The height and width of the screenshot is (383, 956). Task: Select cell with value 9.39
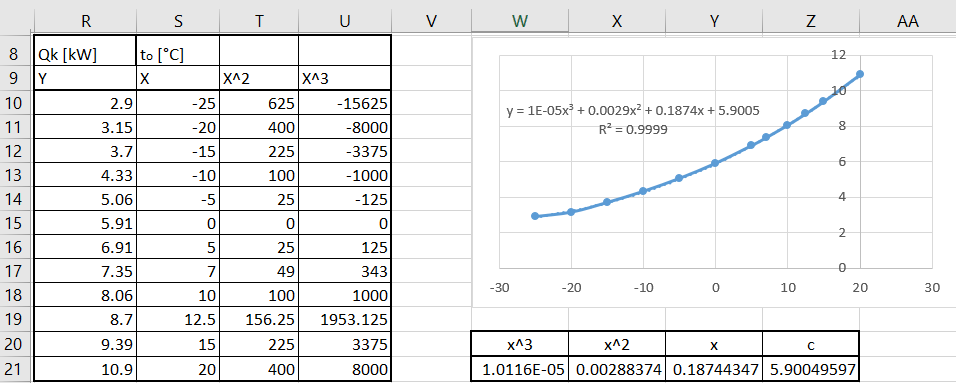coord(85,345)
